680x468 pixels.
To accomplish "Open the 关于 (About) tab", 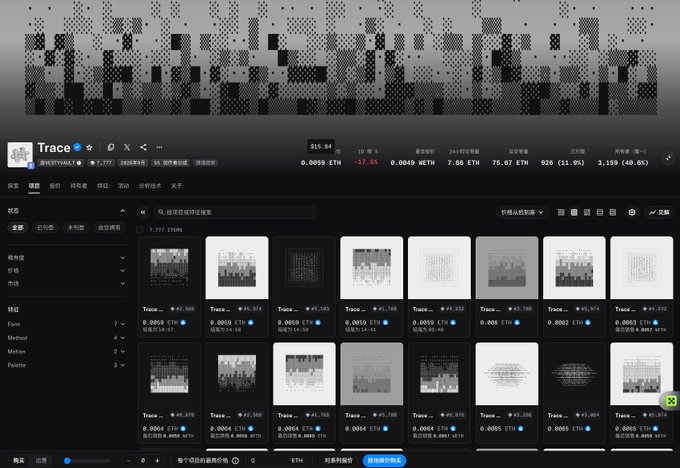I will click(x=176, y=186).
